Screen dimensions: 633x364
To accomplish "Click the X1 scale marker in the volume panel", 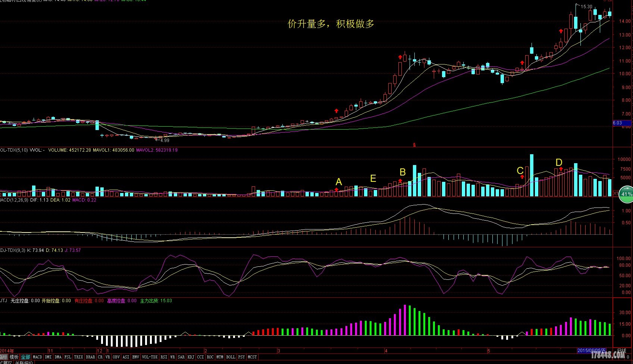I will click(x=616, y=193).
